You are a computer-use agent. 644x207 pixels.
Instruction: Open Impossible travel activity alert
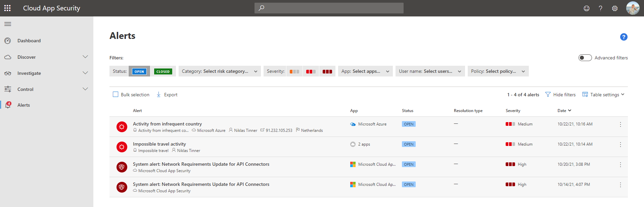159,144
